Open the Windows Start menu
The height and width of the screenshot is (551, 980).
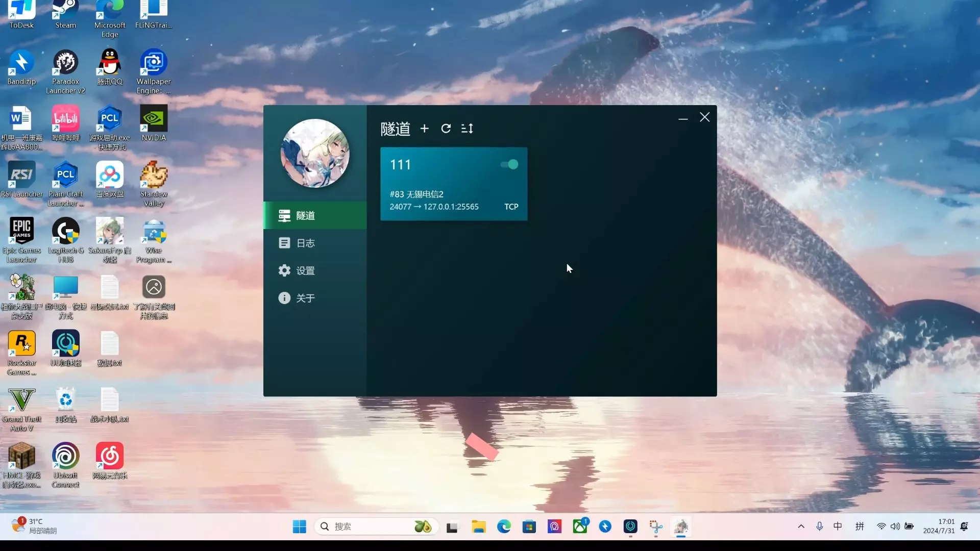pyautogui.click(x=299, y=527)
